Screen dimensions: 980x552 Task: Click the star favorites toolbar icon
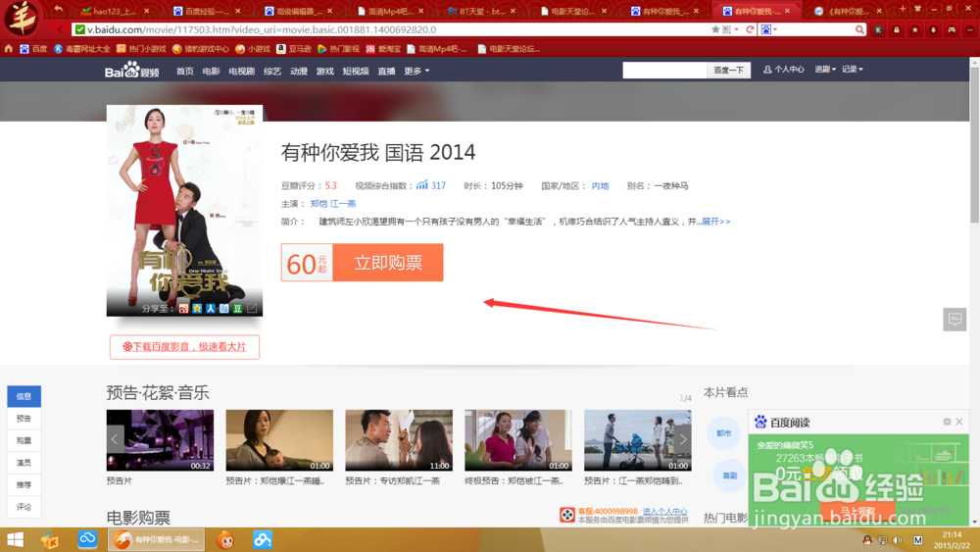[x=915, y=29]
